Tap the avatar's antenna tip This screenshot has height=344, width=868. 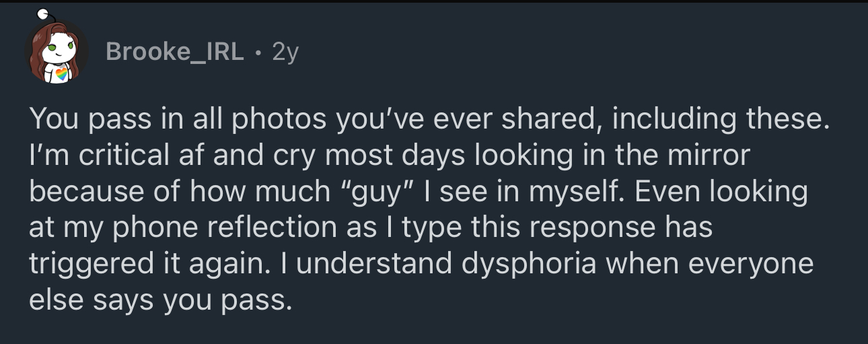(42, 12)
